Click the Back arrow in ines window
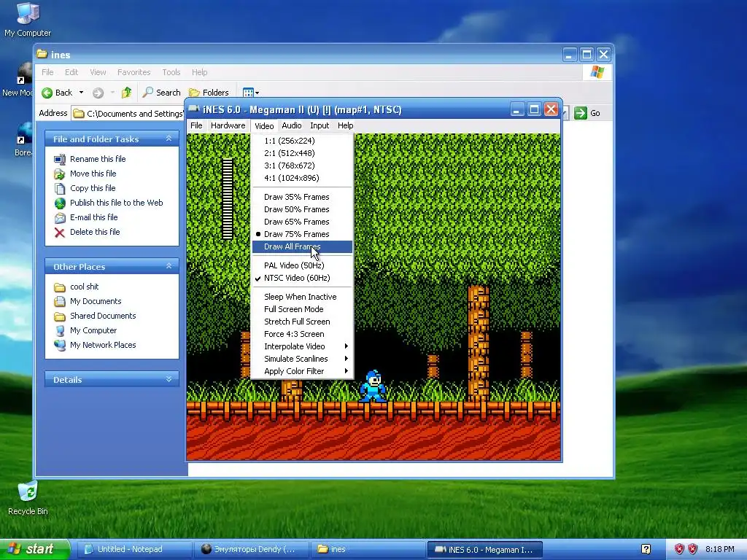Screen dimensions: 747x560 coord(47,93)
